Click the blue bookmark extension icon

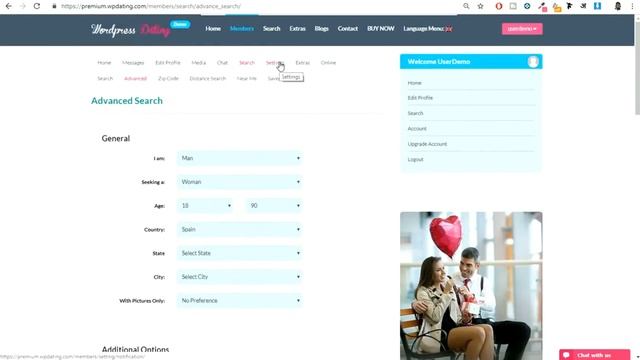598,6
